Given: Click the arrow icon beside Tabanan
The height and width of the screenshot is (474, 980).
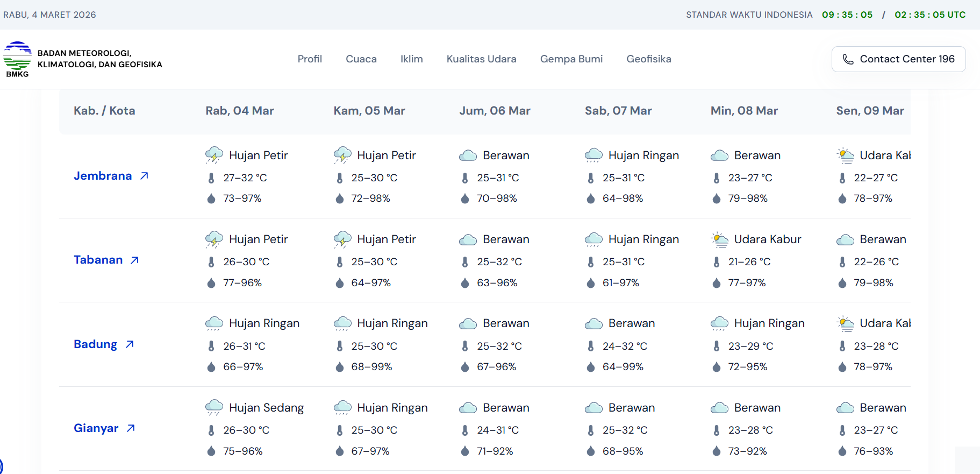Looking at the screenshot, I should 134,260.
